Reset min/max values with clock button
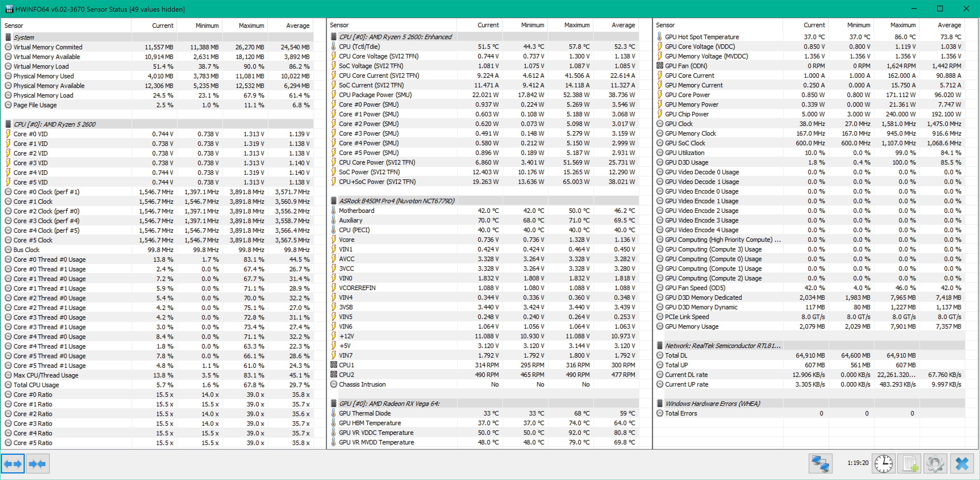This screenshot has width=980, height=480. pyautogui.click(x=883, y=463)
